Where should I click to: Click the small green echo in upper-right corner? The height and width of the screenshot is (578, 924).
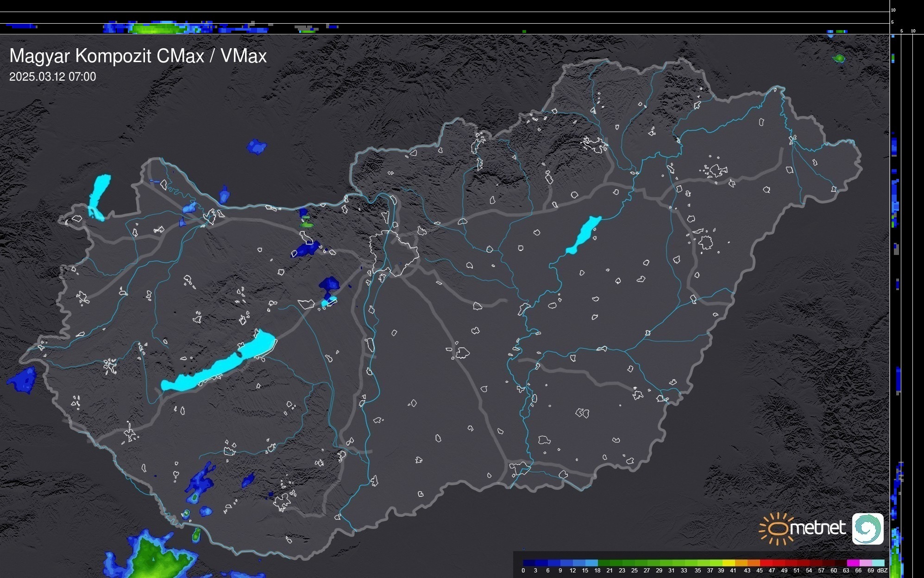click(839, 58)
